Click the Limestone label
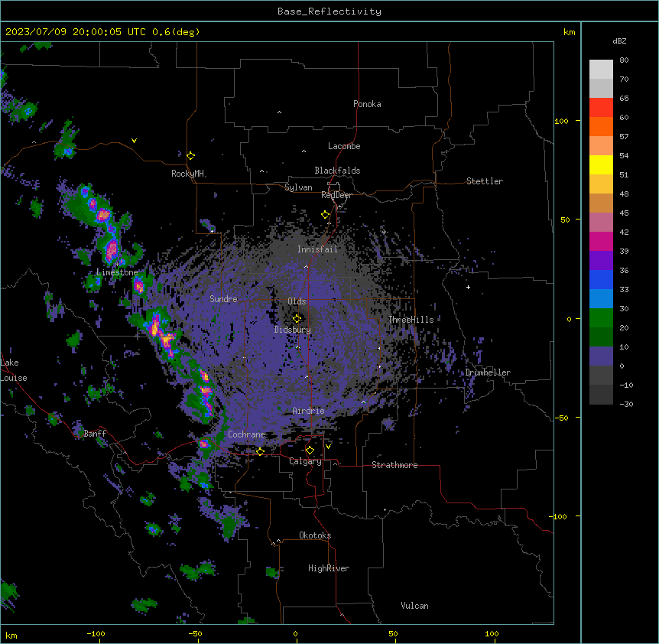The width and height of the screenshot is (659, 644). point(117,272)
